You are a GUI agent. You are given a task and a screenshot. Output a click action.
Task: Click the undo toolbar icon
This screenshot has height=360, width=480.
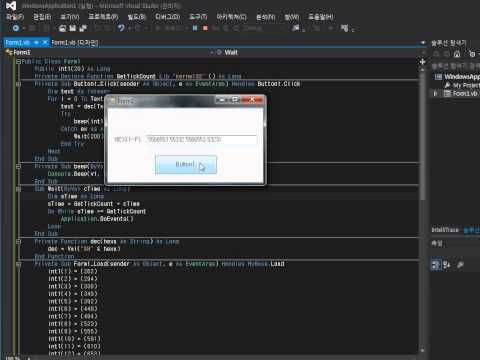tap(121, 28)
